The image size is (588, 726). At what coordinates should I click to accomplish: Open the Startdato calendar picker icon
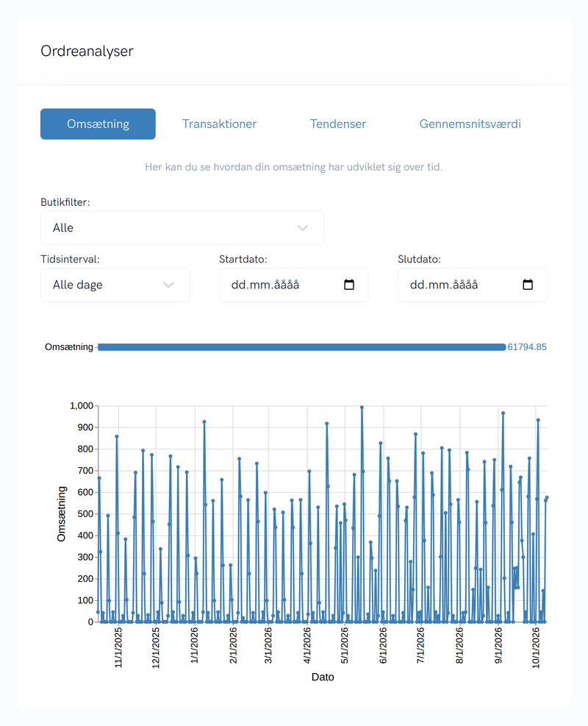(349, 285)
